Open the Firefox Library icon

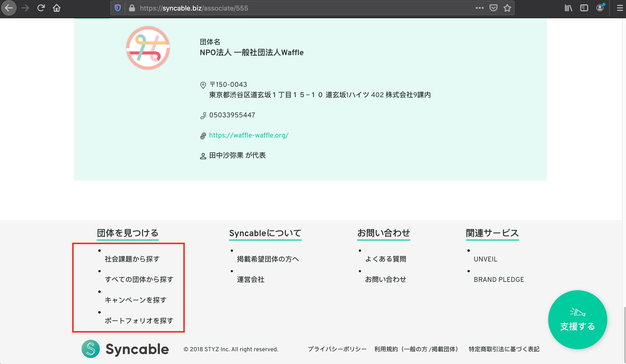point(568,8)
